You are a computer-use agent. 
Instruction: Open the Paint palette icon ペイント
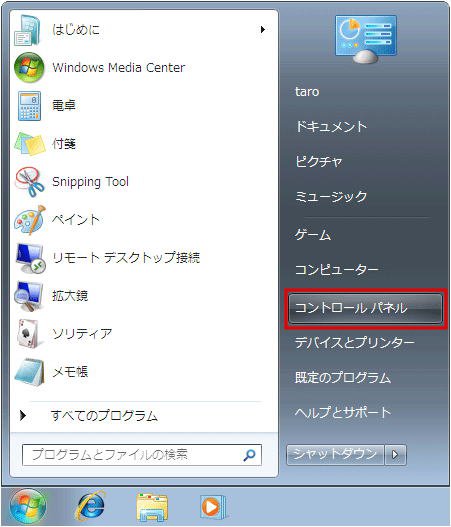[30, 220]
